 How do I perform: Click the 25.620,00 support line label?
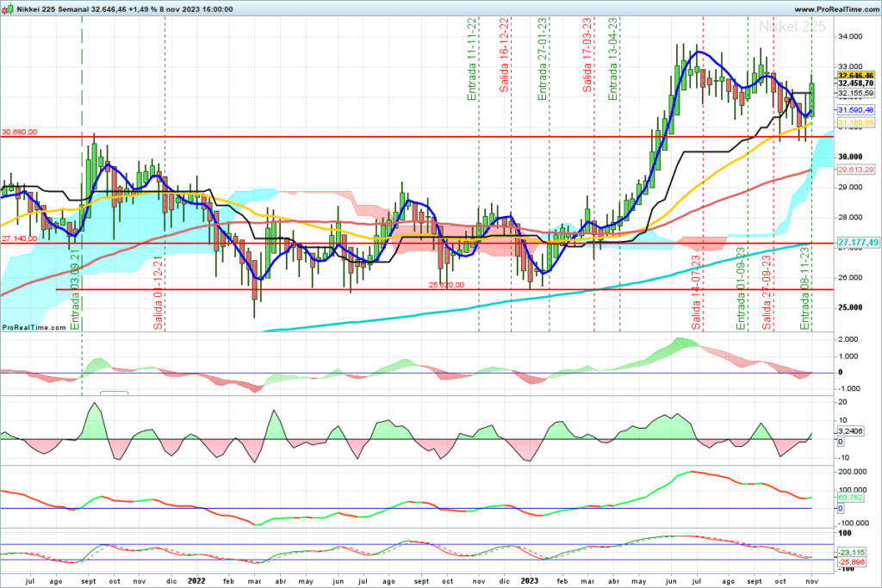[x=447, y=285]
